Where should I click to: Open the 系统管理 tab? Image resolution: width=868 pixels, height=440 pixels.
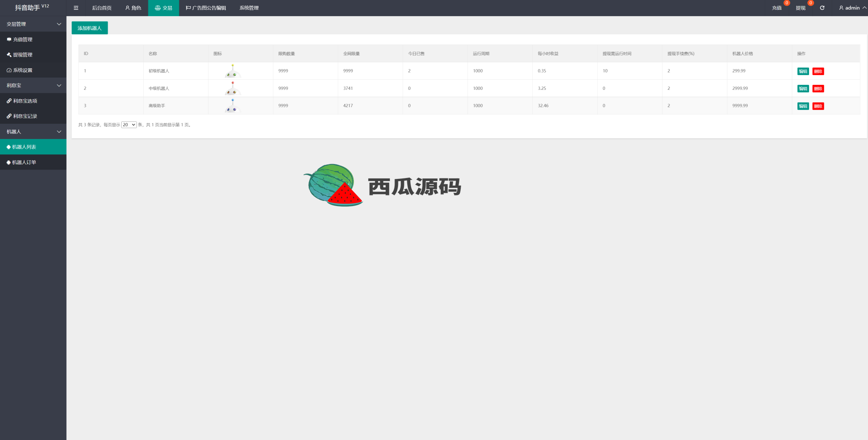[x=249, y=8]
